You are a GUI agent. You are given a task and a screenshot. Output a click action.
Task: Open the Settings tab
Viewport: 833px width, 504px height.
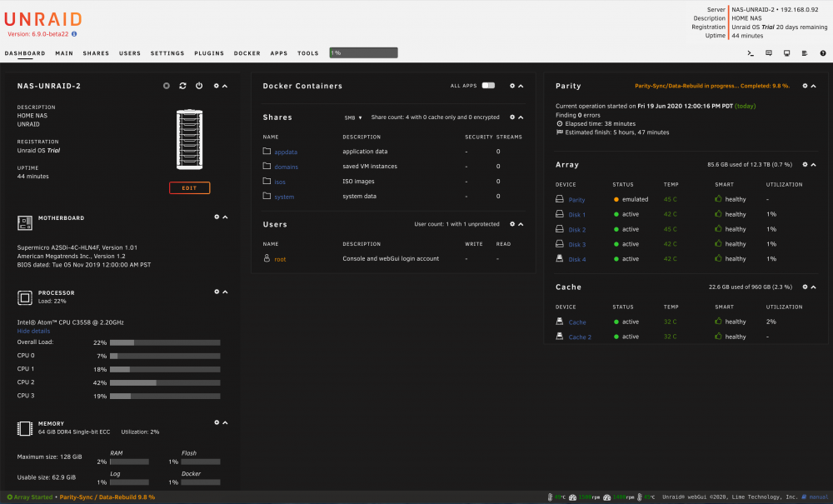point(167,53)
